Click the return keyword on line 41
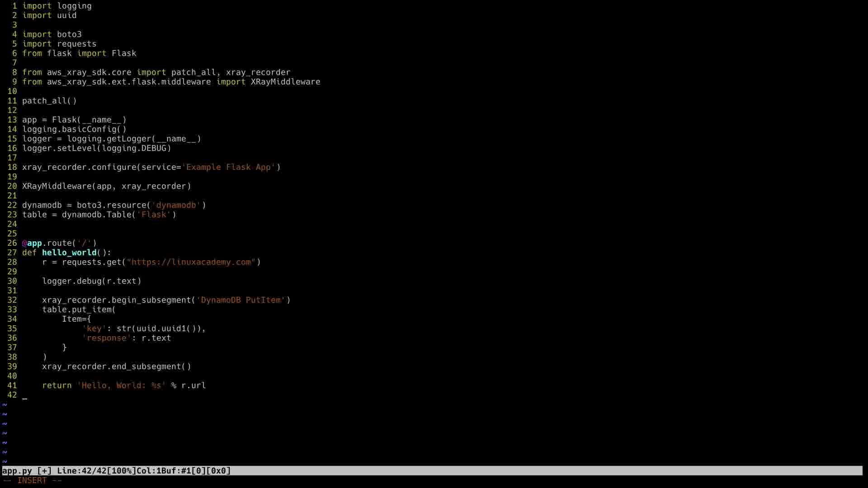The height and width of the screenshot is (488, 868). (x=57, y=385)
